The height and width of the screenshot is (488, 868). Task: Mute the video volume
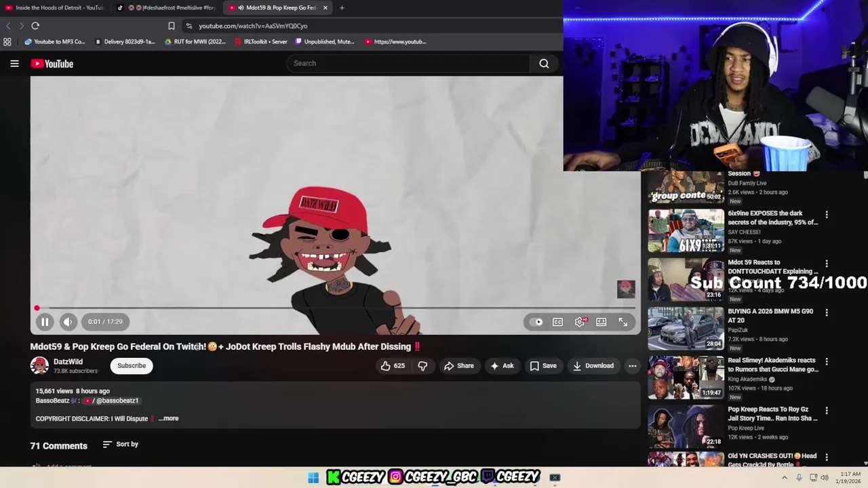[x=67, y=322]
